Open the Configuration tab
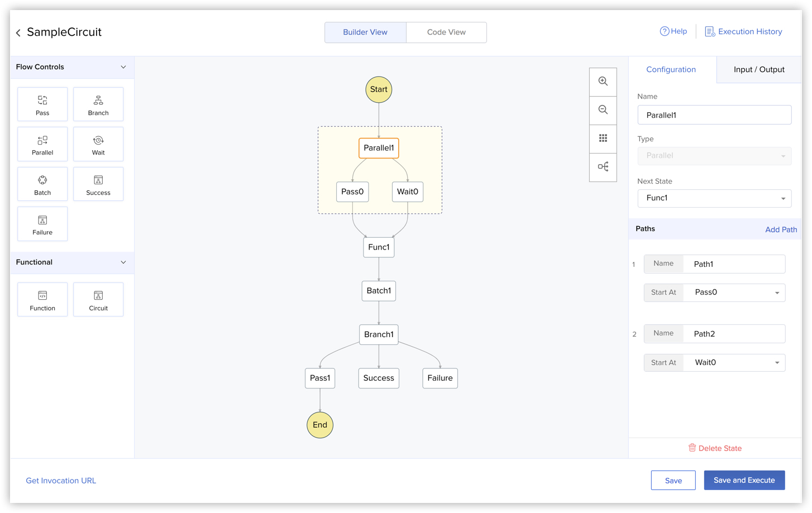812x513 pixels. pos(671,70)
